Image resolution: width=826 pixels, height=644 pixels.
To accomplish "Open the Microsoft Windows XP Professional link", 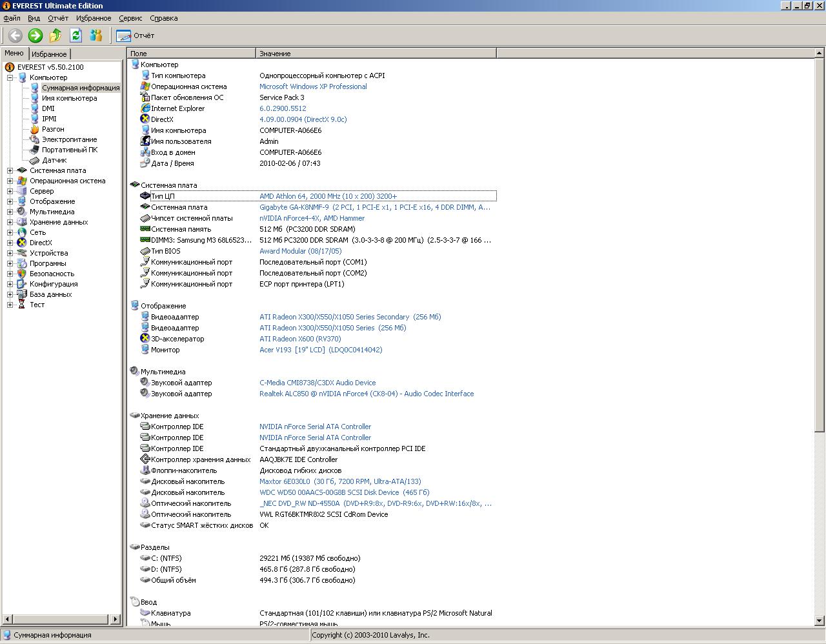I will click(x=313, y=86).
